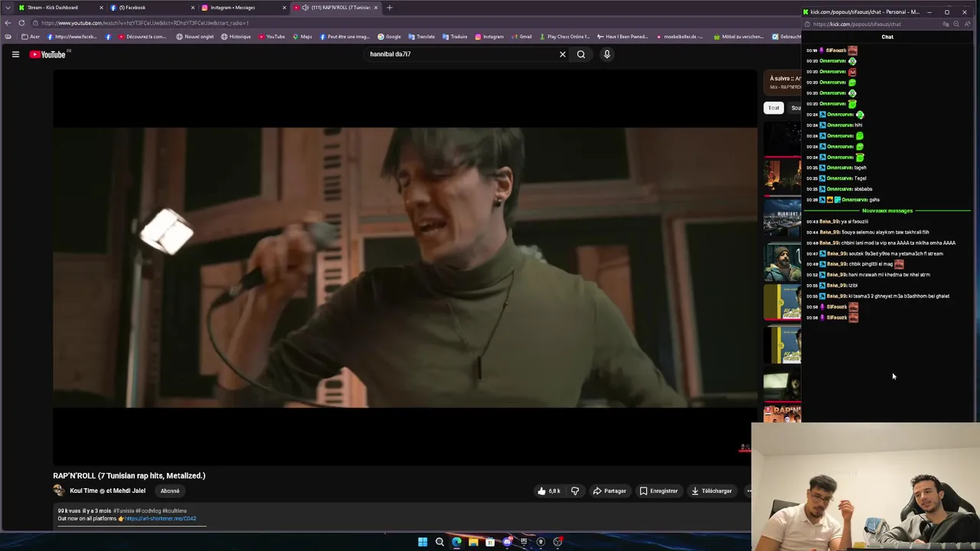
Task: Click the main video player
Action: (405, 268)
